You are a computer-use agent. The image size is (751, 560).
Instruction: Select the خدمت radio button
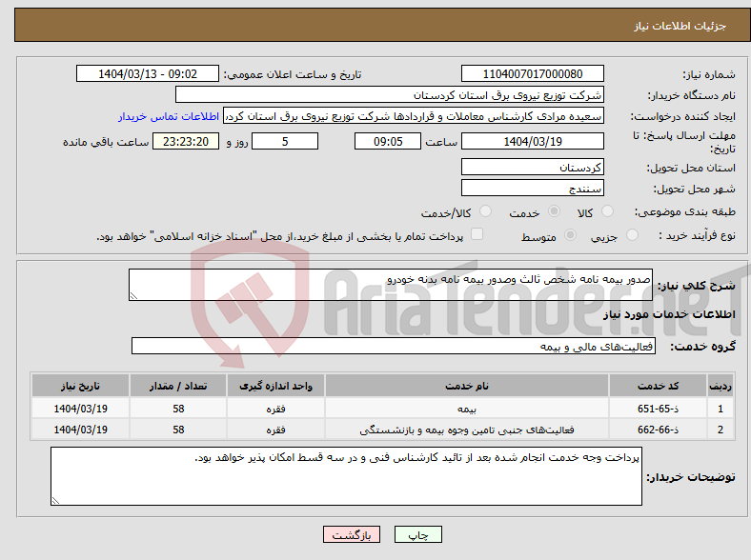coord(554,211)
